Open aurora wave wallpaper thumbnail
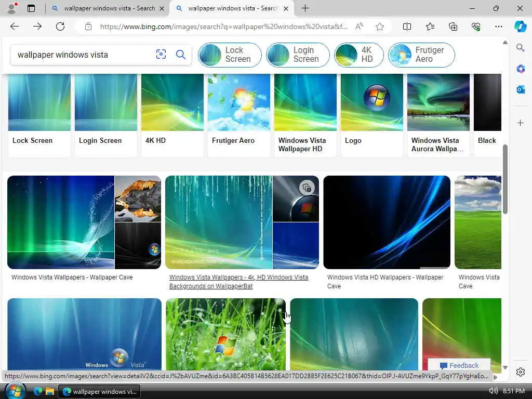532x399 pixels. pyautogui.click(x=61, y=222)
